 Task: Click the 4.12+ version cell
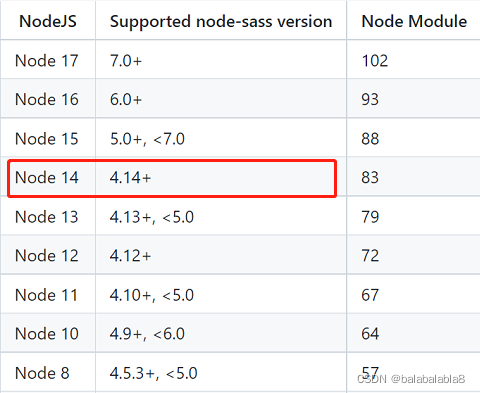130,256
